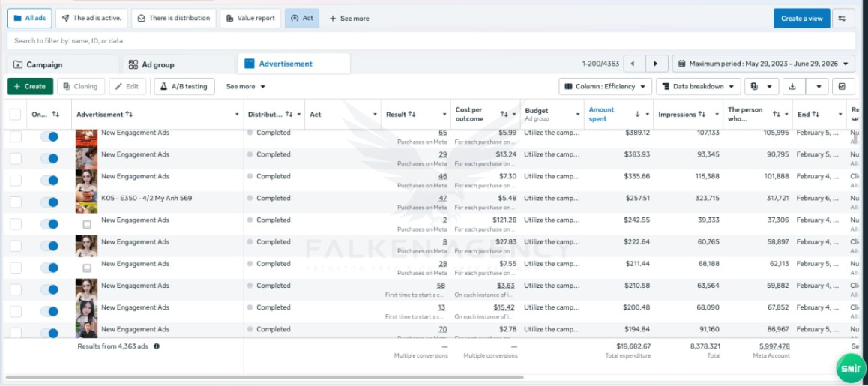
Task: Sort by Cost per outcome
Action: tap(504, 114)
